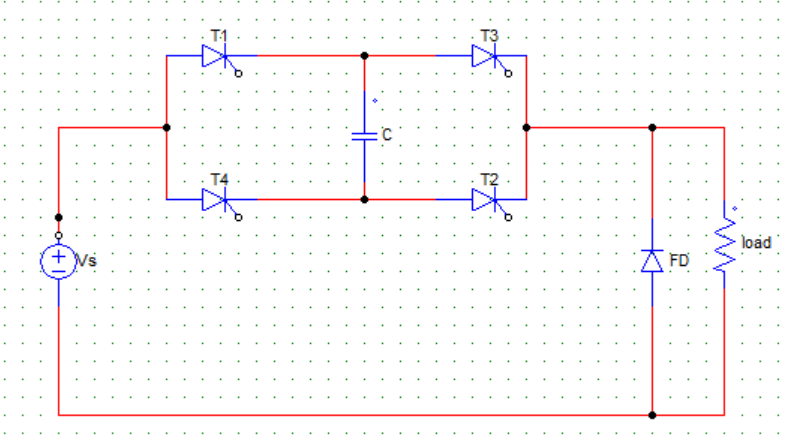Click the "T2" label
787x441 pixels.
point(489,180)
